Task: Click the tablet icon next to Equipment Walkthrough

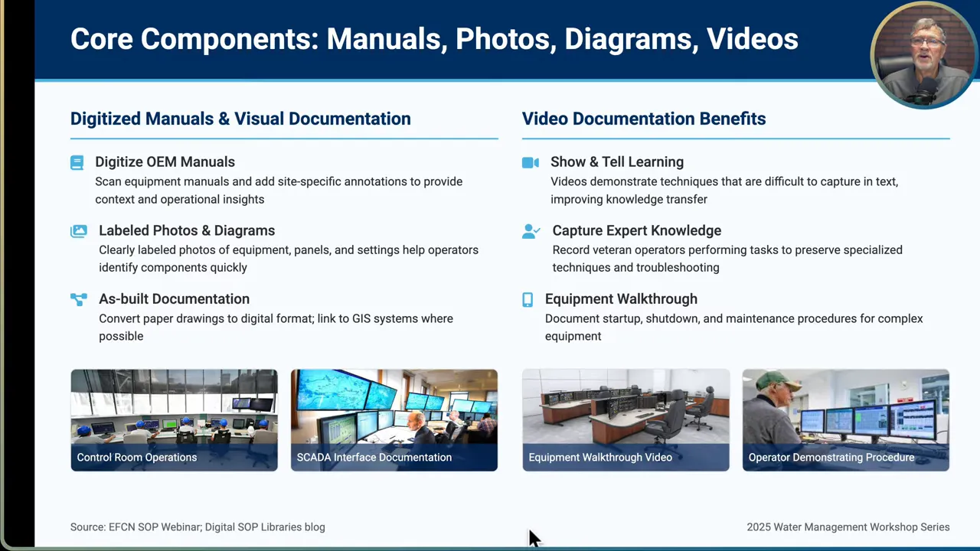Action: click(x=529, y=299)
